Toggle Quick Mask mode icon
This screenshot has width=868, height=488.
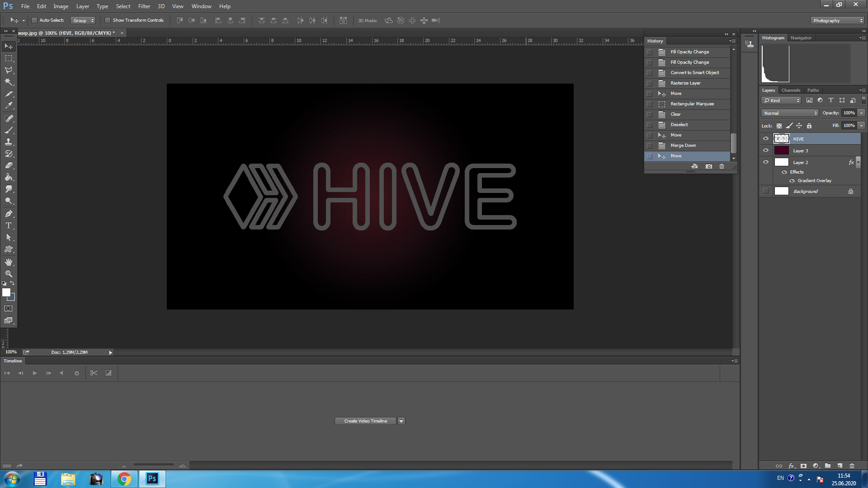click(9, 309)
